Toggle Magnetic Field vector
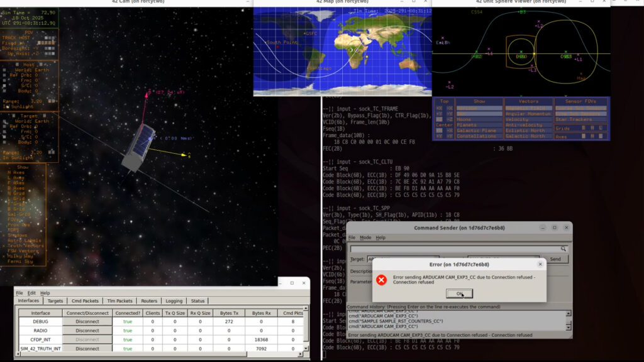 coord(528,108)
